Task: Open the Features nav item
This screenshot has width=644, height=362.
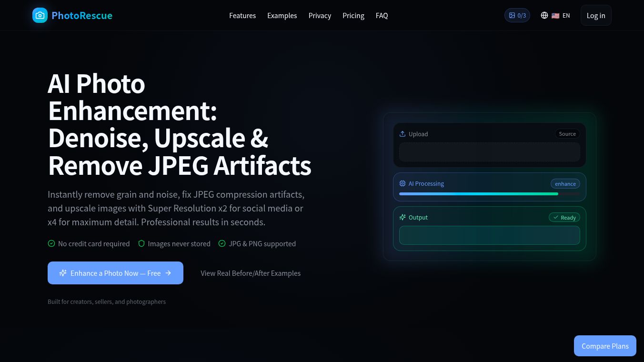Action: pyautogui.click(x=242, y=15)
